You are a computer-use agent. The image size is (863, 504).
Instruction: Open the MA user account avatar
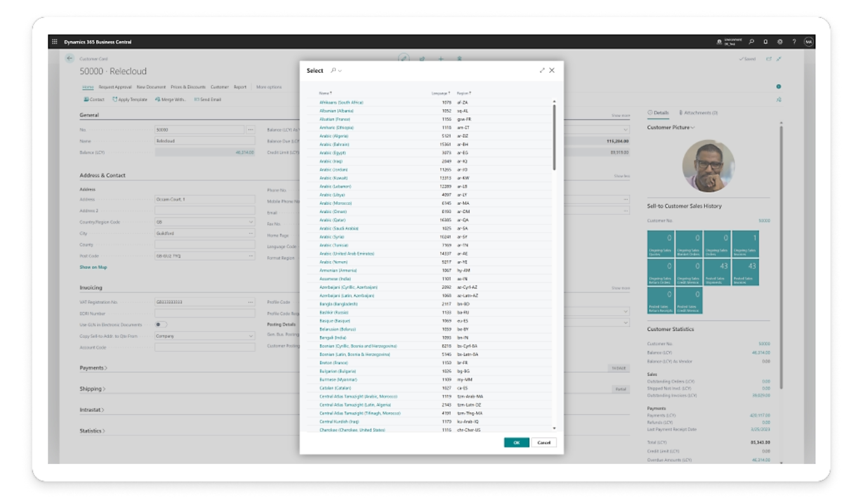tap(808, 42)
